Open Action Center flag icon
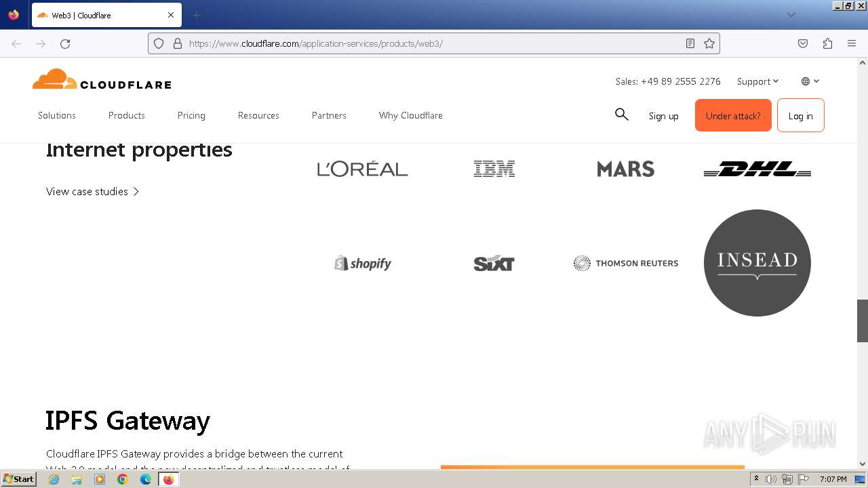 [804, 479]
